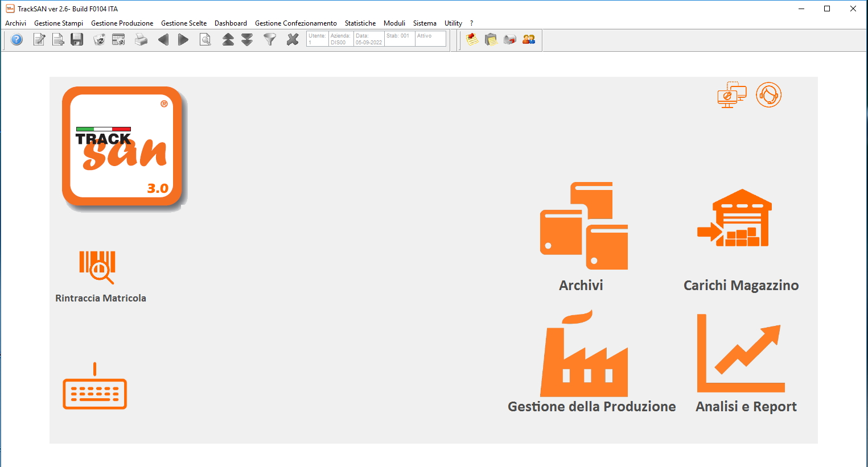Open the Dashboard menu
868x467 pixels.
[231, 23]
